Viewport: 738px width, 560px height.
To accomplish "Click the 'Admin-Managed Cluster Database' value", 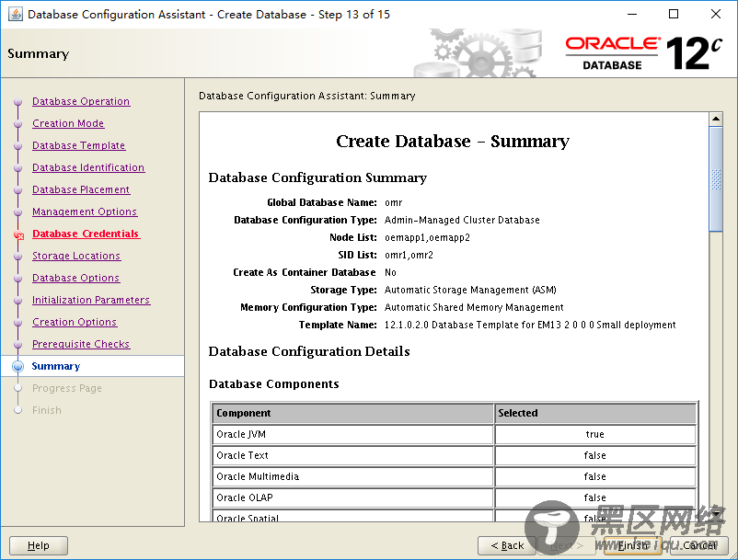I will click(x=462, y=220).
